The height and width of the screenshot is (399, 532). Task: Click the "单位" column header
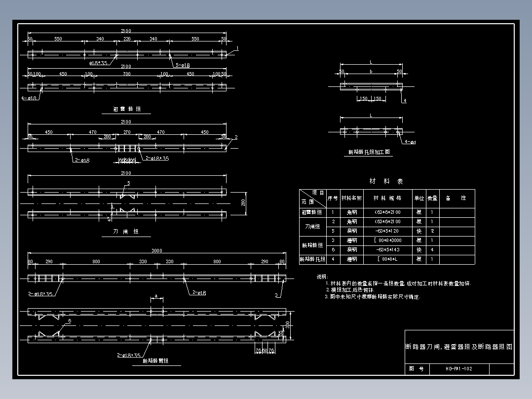(x=419, y=199)
